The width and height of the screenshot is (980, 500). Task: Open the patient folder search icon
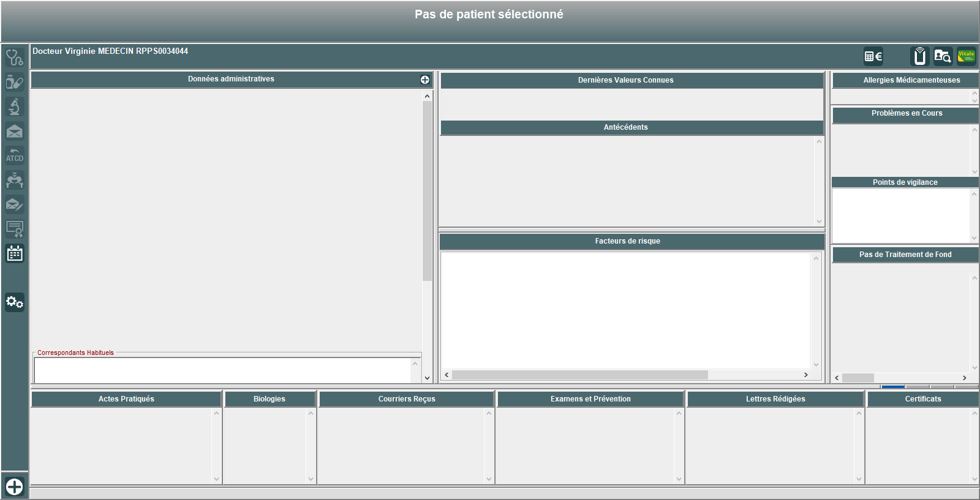pos(943,56)
